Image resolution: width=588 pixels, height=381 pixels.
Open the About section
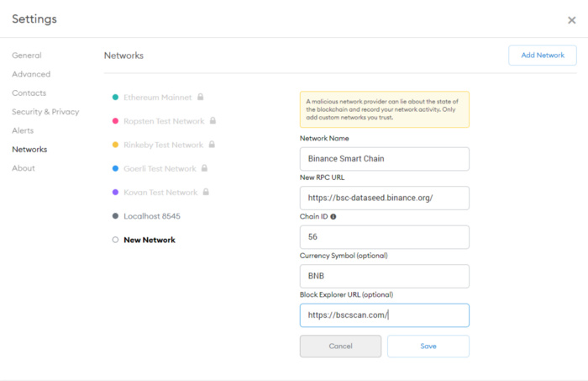point(24,168)
